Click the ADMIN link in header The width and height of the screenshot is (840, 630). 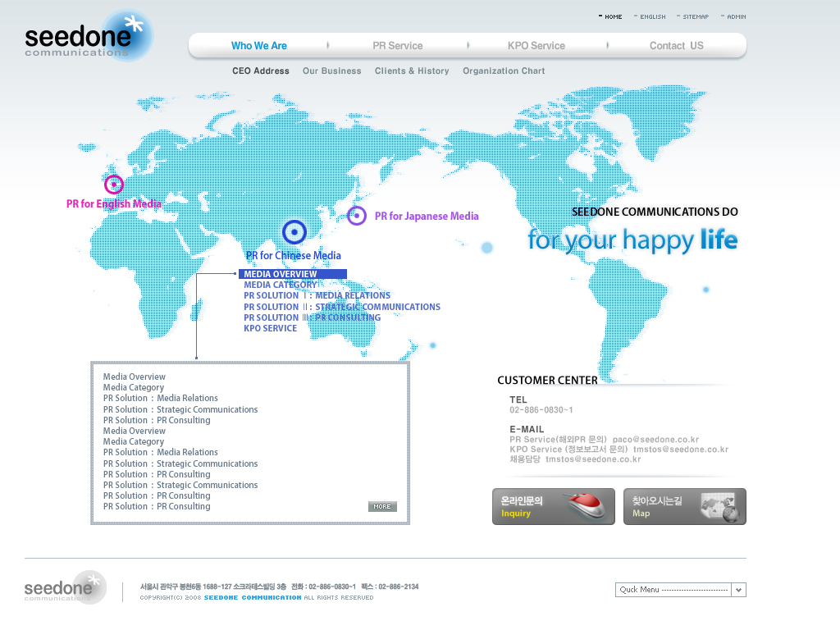(x=736, y=16)
